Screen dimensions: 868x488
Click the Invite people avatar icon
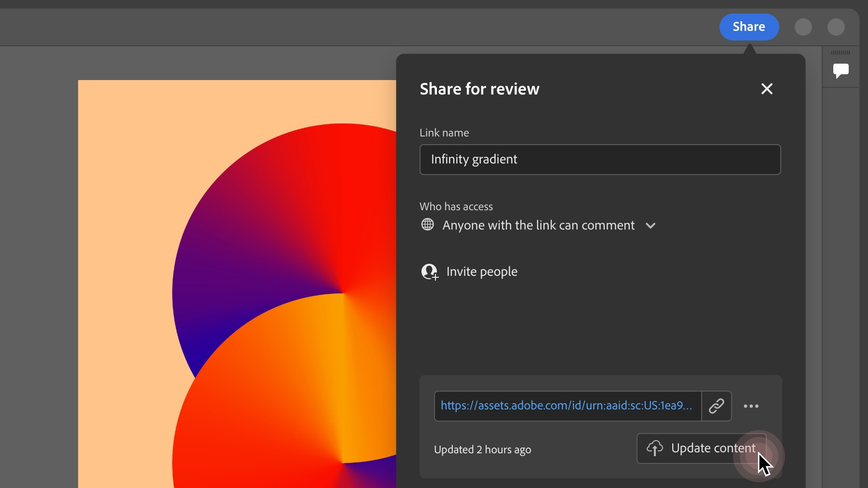click(x=429, y=272)
